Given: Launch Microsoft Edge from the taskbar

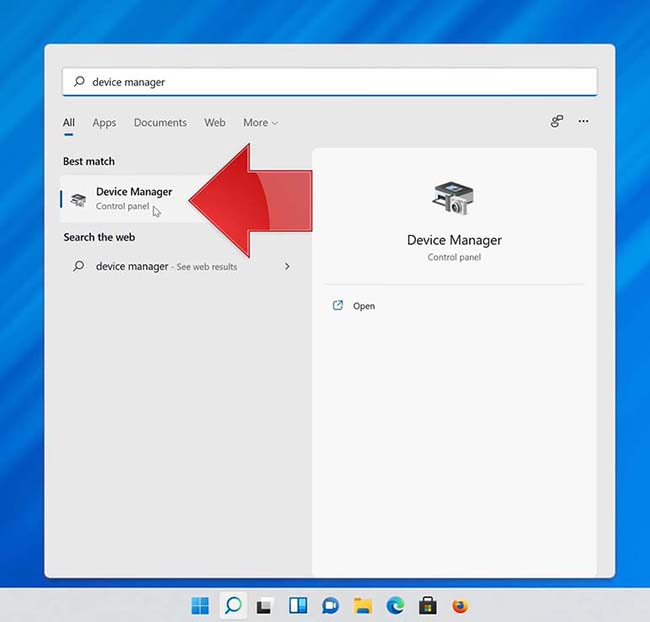Looking at the screenshot, I should coord(395,606).
